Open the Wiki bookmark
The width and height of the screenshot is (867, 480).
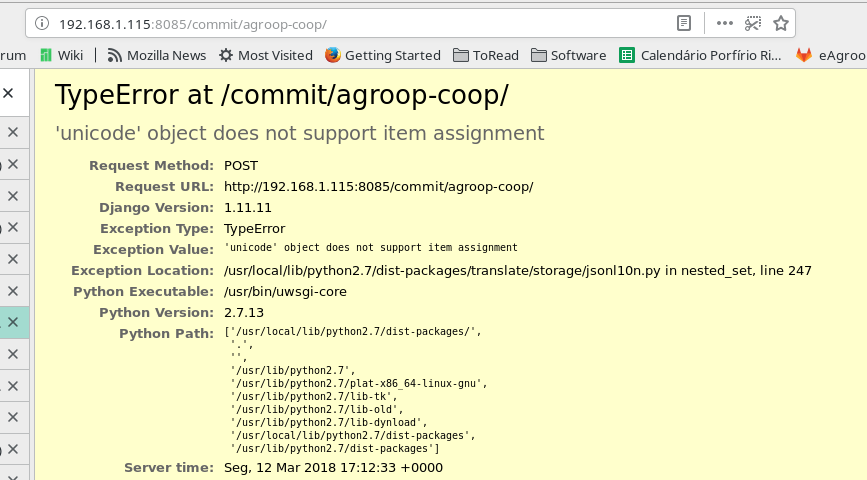point(61,55)
